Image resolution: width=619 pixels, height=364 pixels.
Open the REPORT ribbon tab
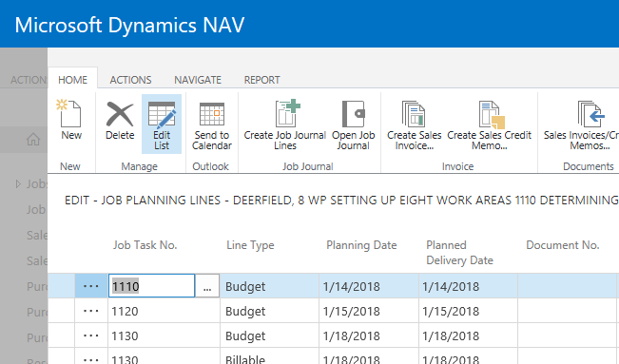tap(261, 80)
